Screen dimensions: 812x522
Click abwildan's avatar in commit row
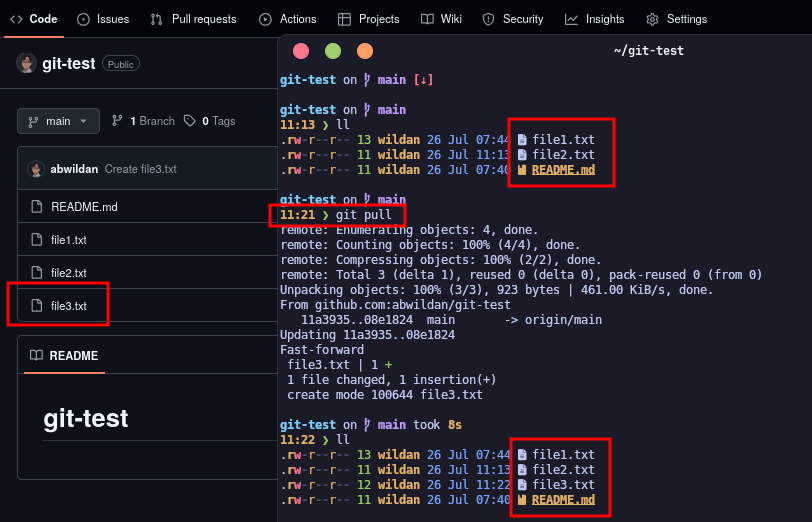click(x=36, y=169)
